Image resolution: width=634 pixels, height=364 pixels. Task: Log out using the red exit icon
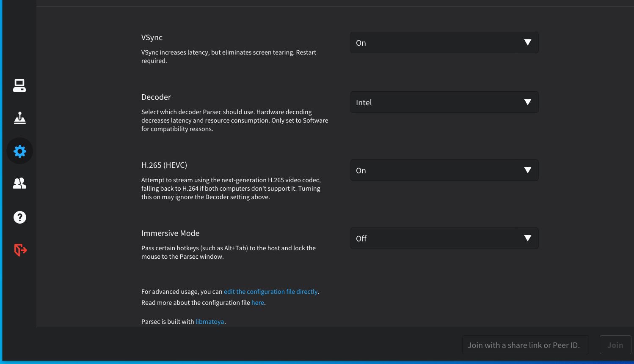tap(19, 250)
